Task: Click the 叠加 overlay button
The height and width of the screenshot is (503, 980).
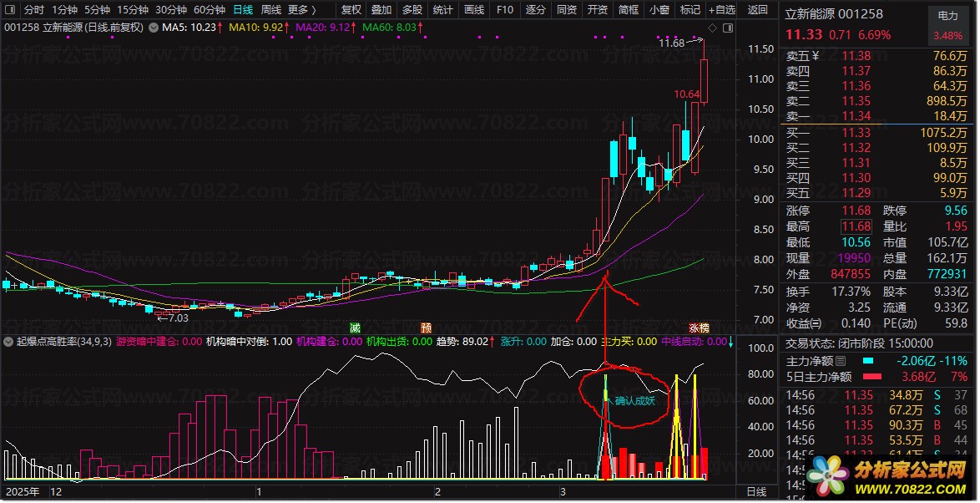Action: coord(381,9)
